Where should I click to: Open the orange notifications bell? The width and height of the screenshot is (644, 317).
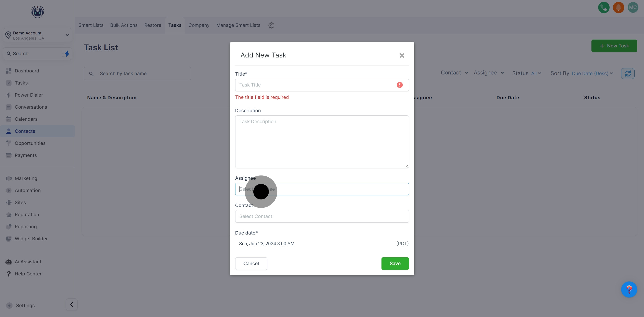[618, 8]
